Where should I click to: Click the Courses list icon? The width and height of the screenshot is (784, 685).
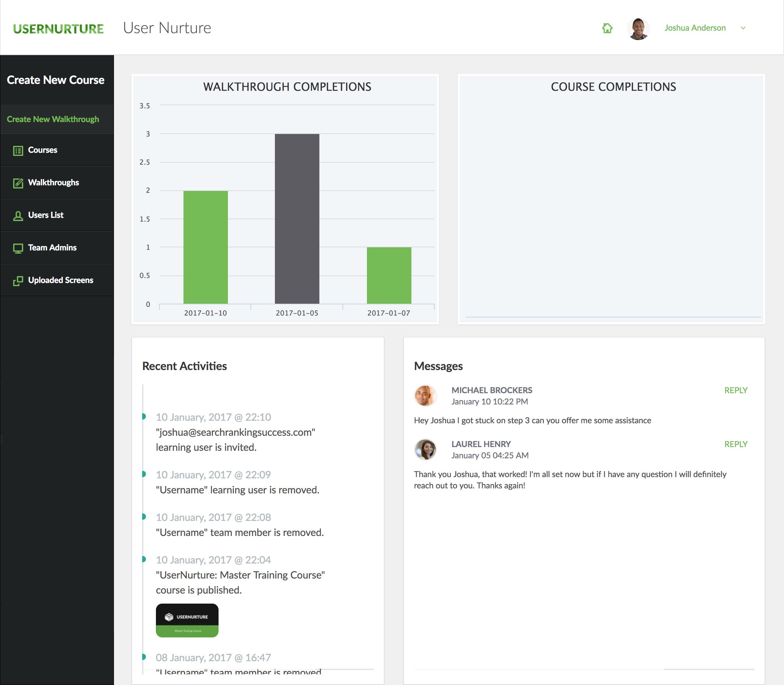click(18, 151)
